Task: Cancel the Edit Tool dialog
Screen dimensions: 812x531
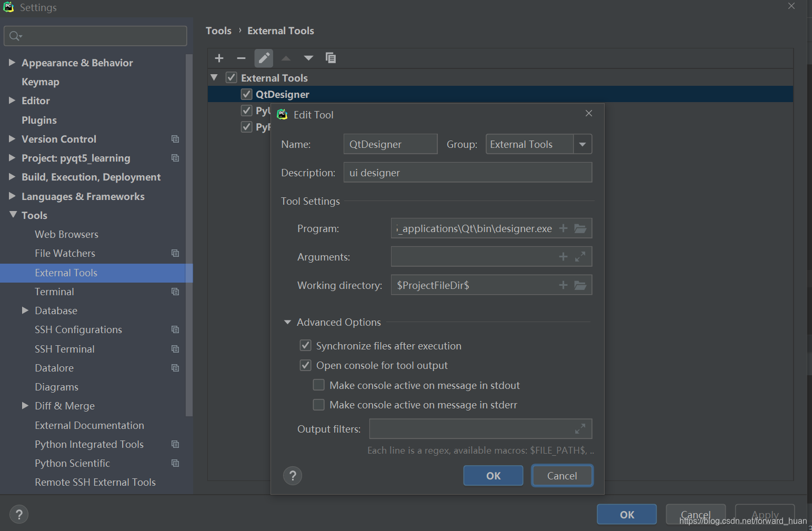Action: click(x=562, y=476)
